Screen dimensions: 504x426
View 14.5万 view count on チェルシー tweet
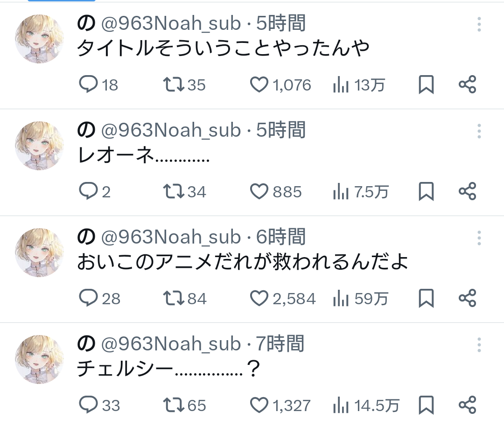point(366,405)
